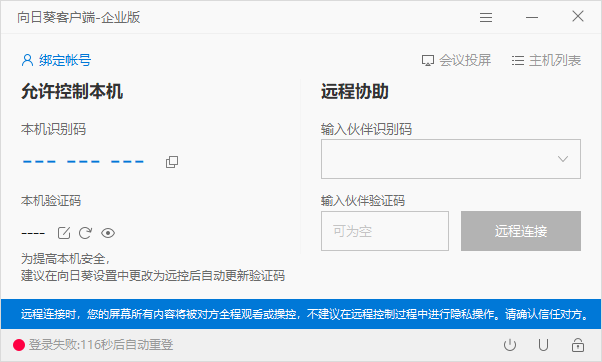Open 会议投屏 meeting screen casting
This screenshot has width=602, height=362.
click(465, 60)
